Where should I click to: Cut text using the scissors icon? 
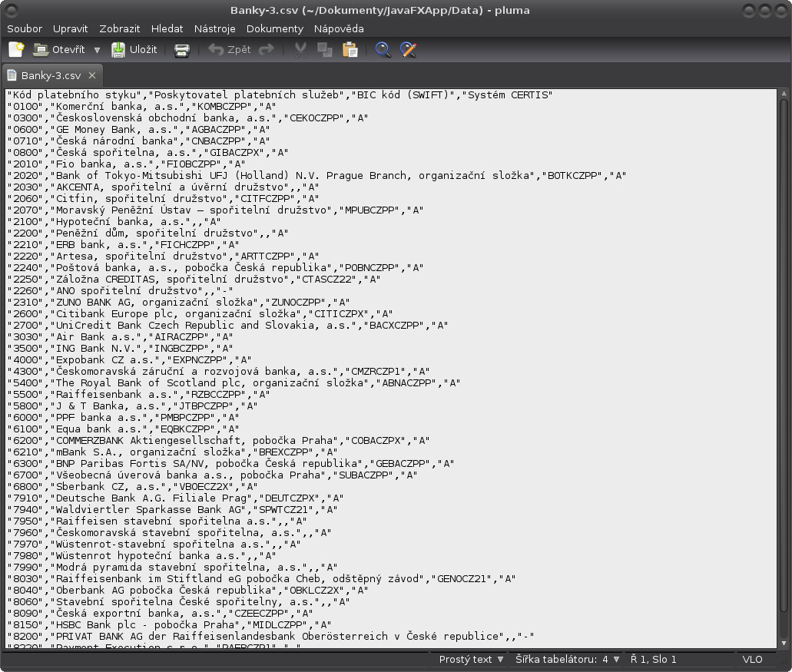(x=300, y=49)
